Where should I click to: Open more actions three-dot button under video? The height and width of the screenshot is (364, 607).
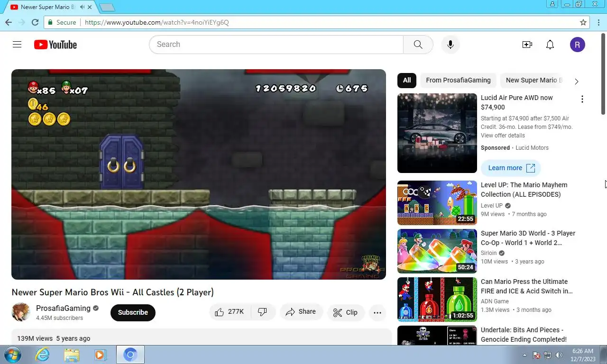pos(377,312)
